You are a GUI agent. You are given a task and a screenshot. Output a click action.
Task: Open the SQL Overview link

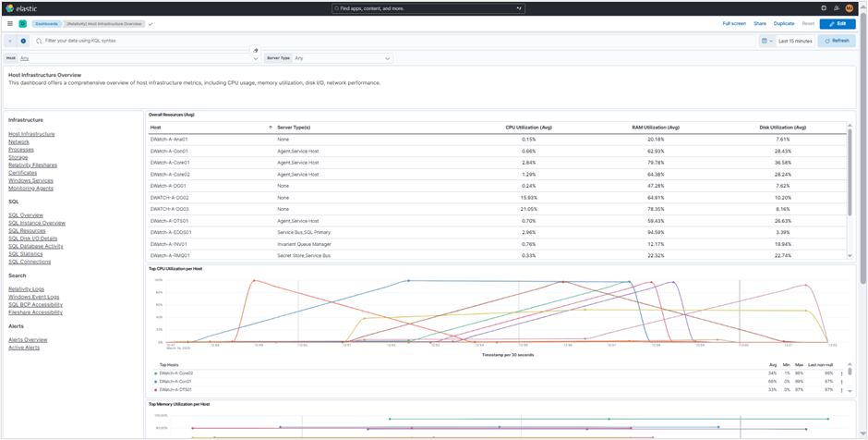pos(26,214)
